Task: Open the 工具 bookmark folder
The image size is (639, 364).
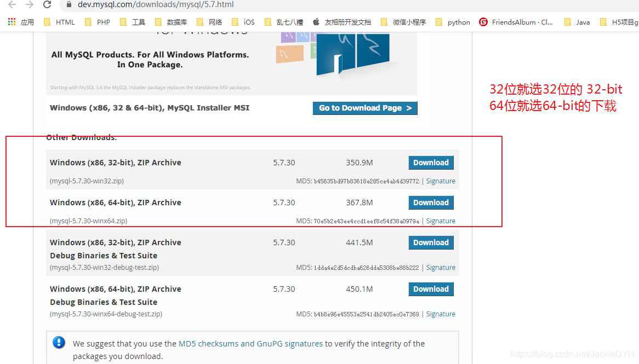Action: (133, 22)
